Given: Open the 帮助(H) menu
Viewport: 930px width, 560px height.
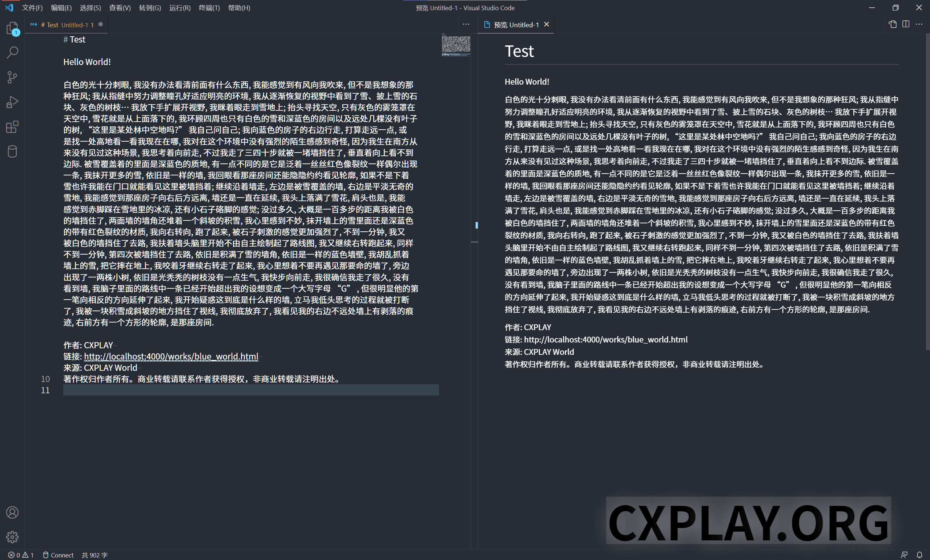Looking at the screenshot, I should click(239, 8).
